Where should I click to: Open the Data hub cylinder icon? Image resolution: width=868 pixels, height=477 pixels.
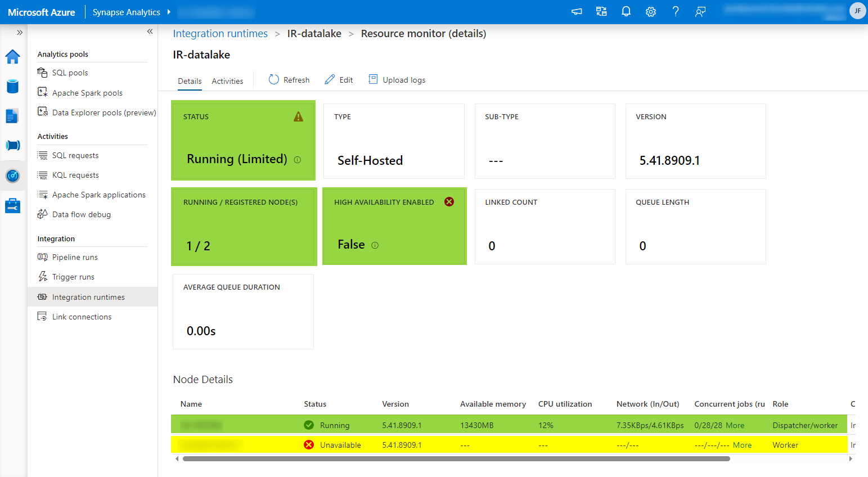[13, 86]
